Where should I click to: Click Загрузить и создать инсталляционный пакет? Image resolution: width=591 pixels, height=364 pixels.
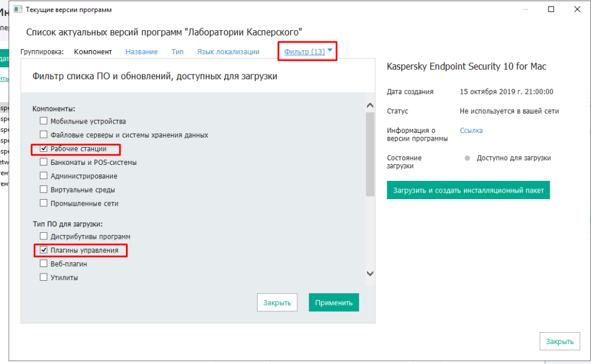(468, 190)
